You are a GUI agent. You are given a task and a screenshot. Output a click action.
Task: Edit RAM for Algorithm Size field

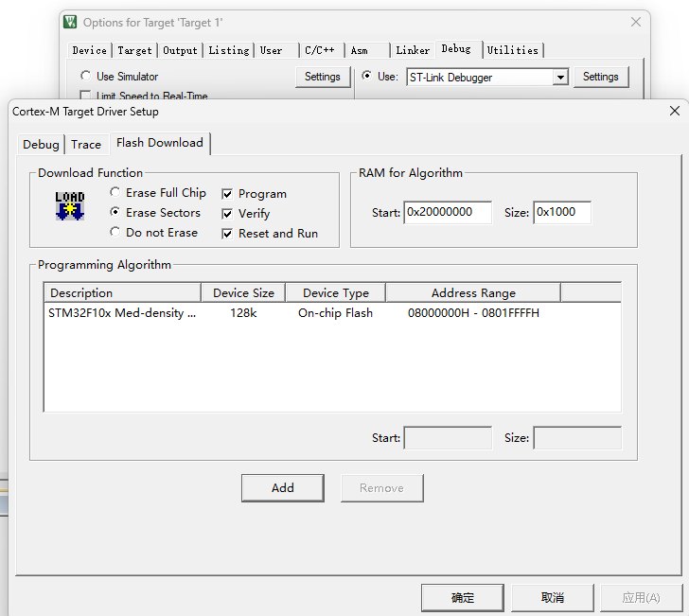(x=562, y=213)
